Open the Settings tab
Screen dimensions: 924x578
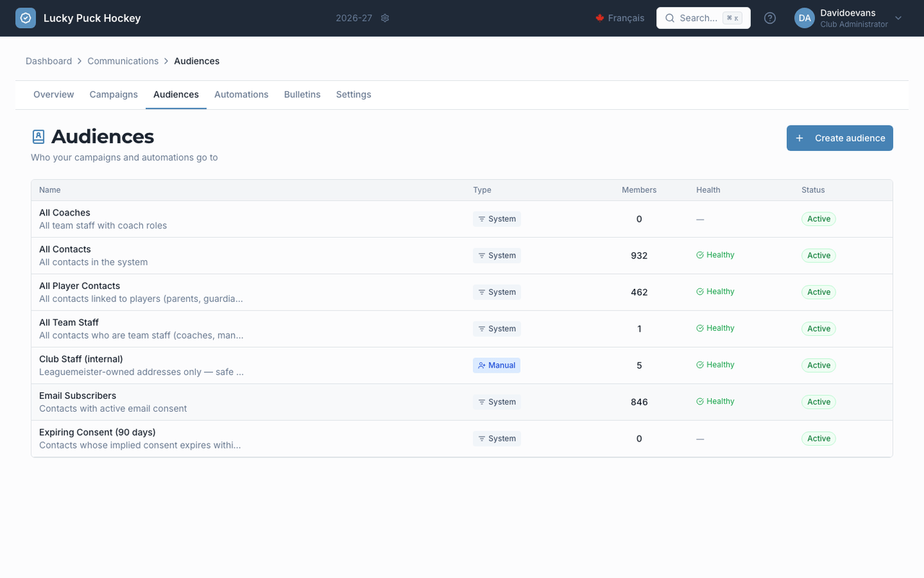354,95
